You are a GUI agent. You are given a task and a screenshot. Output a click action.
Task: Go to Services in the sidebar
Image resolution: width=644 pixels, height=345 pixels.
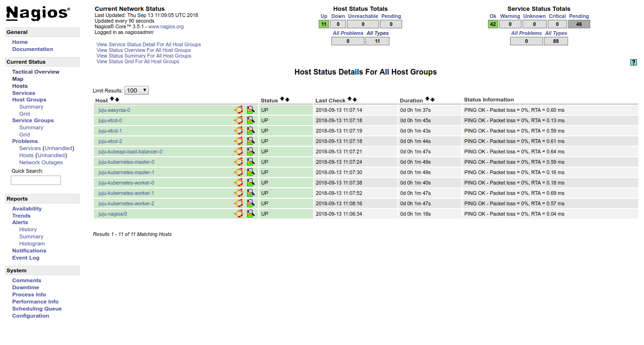click(x=24, y=93)
